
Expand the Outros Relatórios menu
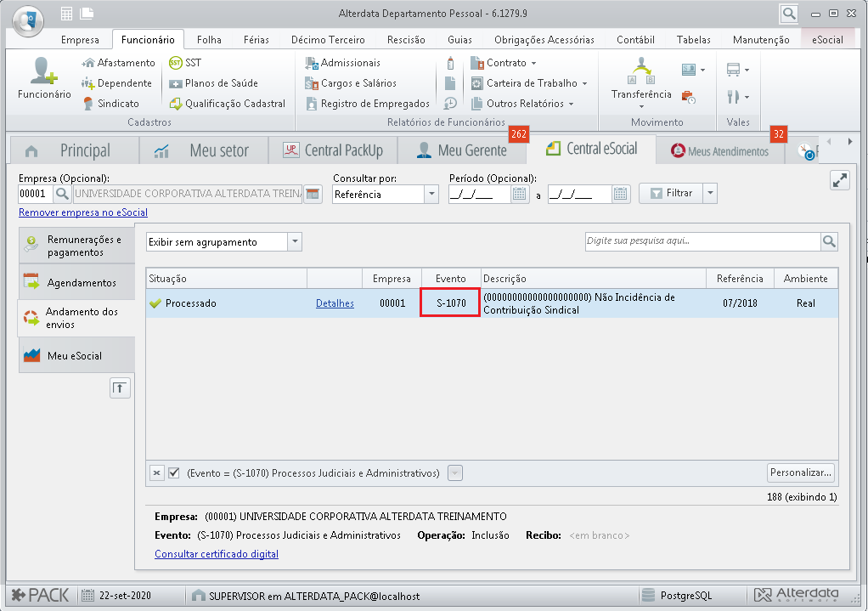[571, 105]
